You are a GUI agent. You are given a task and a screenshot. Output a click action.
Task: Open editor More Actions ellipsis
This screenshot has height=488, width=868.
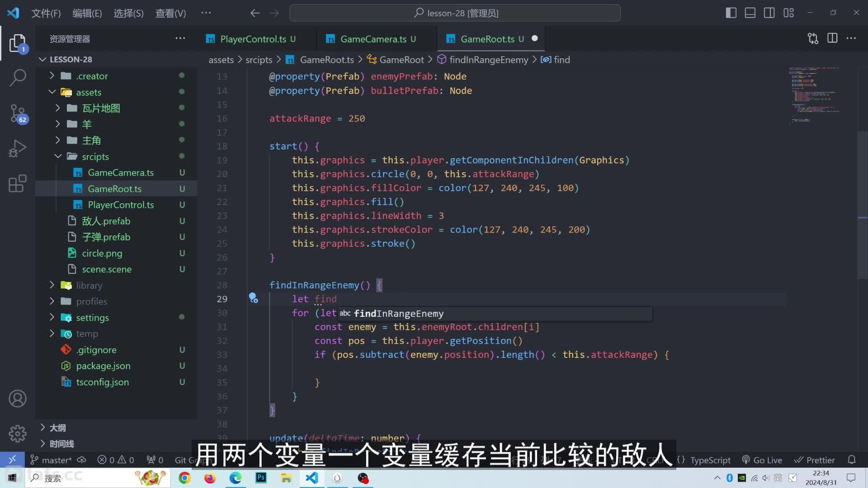tap(851, 38)
